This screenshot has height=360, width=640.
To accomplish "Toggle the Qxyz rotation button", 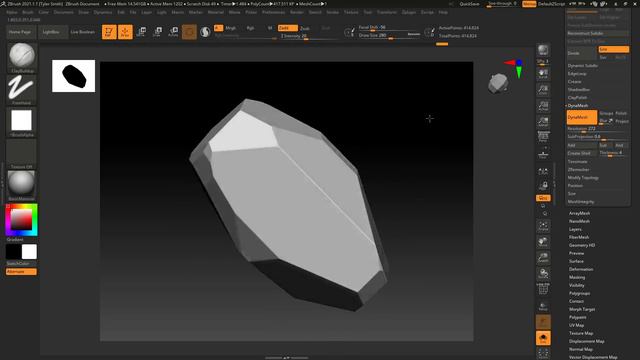I will [543, 198].
